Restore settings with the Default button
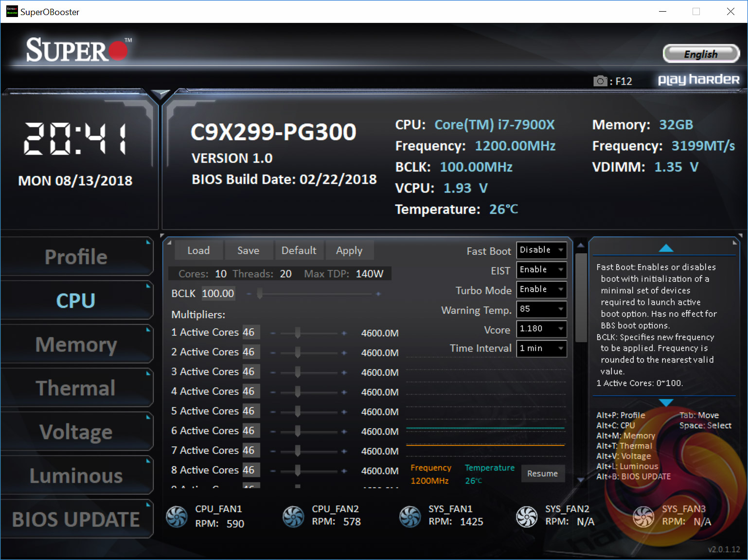This screenshot has height=560, width=748. point(299,250)
